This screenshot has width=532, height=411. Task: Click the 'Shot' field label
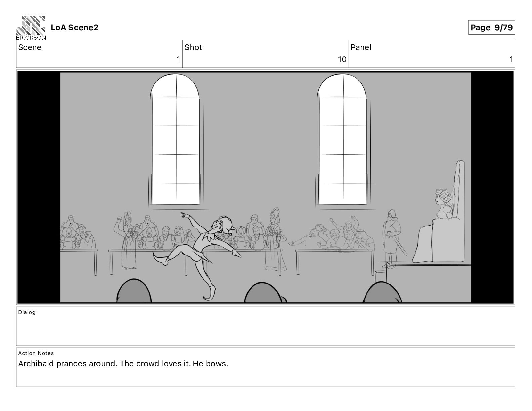pos(193,47)
